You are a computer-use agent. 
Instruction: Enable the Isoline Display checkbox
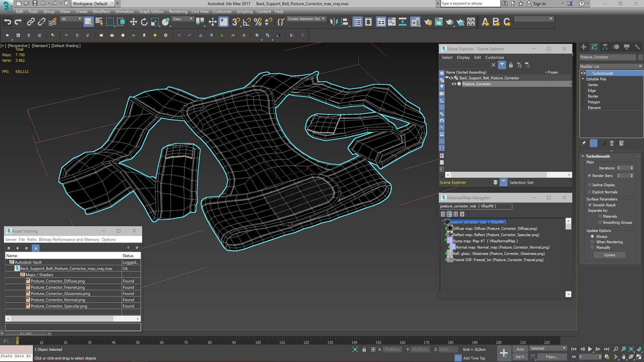tap(590, 185)
